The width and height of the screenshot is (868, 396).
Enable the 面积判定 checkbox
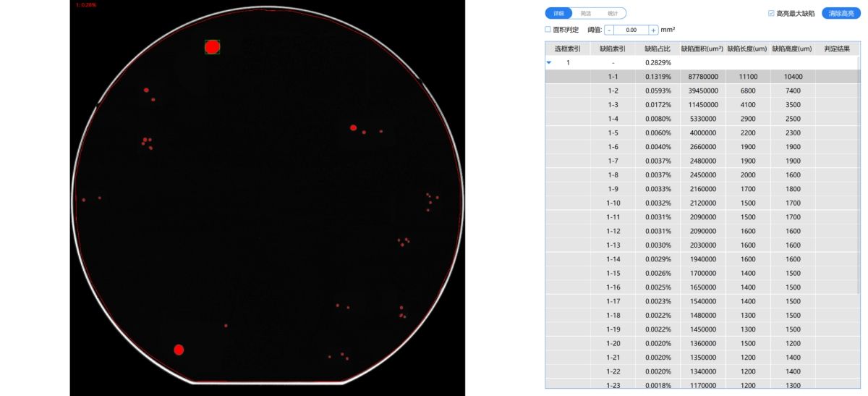pyautogui.click(x=548, y=30)
